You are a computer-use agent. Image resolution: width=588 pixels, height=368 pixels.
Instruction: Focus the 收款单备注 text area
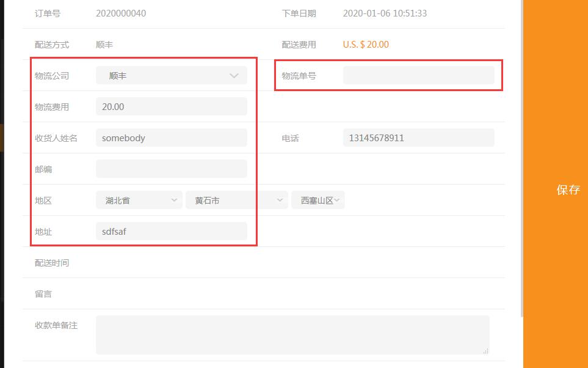(x=292, y=334)
